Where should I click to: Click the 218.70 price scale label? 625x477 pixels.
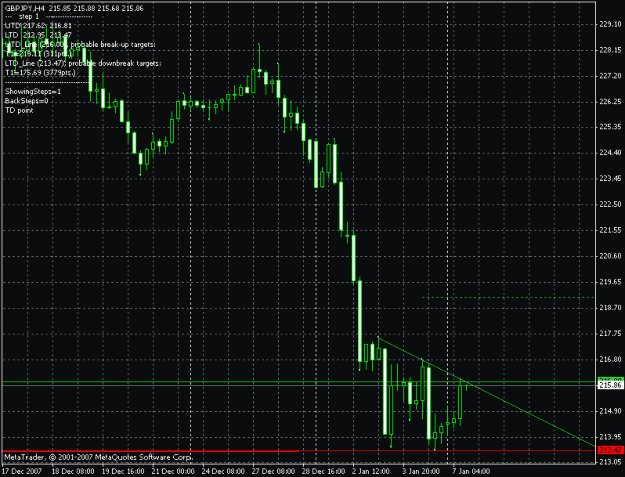click(610, 308)
